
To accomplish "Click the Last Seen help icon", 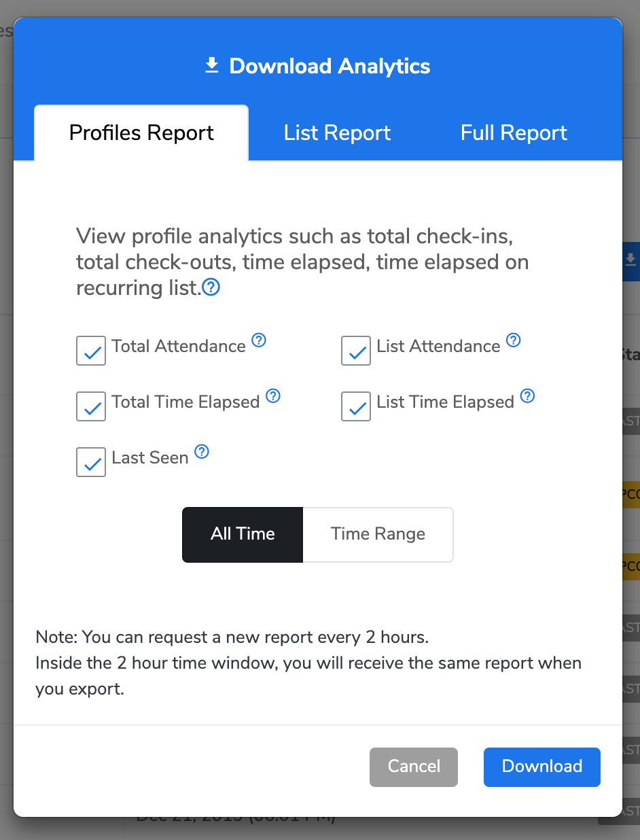I will click(202, 451).
